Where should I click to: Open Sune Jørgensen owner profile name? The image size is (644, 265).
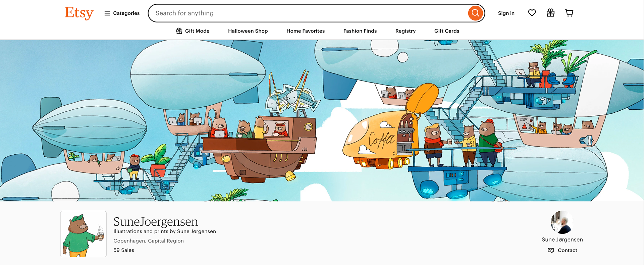coord(562,240)
